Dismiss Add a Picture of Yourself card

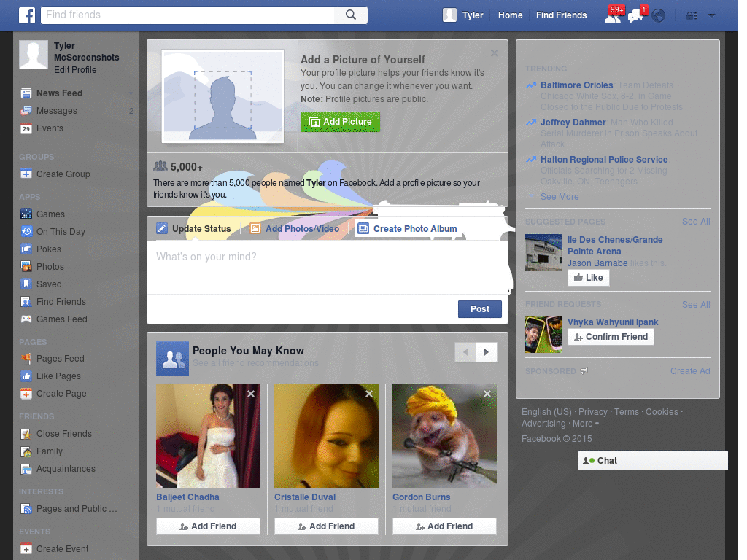click(495, 53)
